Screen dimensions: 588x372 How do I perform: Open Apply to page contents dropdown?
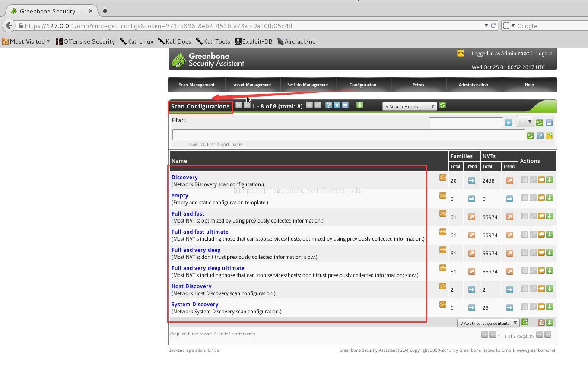pyautogui.click(x=488, y=323)
